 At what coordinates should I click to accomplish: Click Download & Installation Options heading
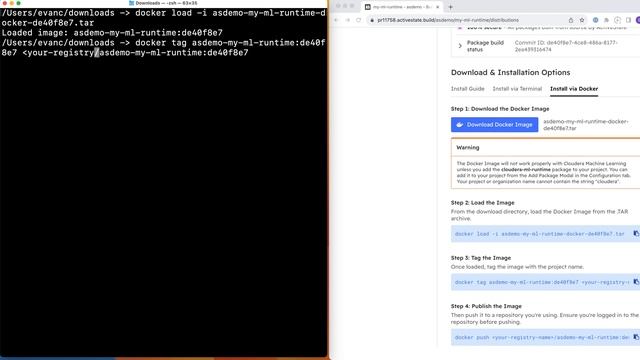click(510, 72)
